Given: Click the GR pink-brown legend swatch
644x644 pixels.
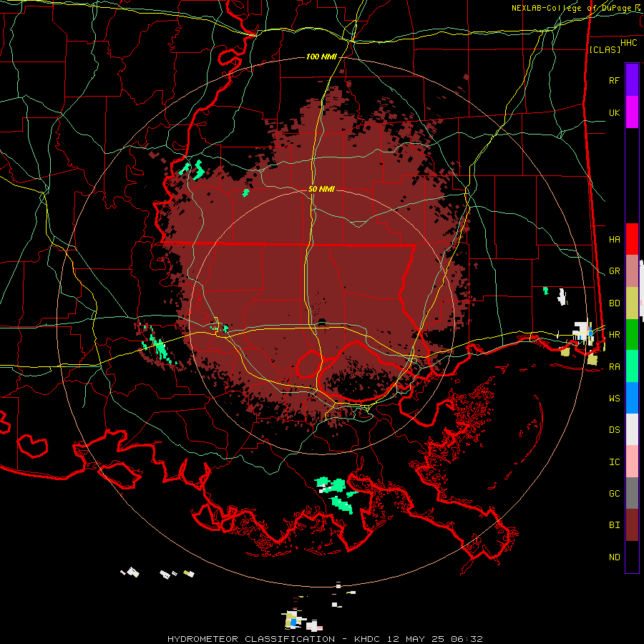Looking at the screenshot, I should coord(632,271).
